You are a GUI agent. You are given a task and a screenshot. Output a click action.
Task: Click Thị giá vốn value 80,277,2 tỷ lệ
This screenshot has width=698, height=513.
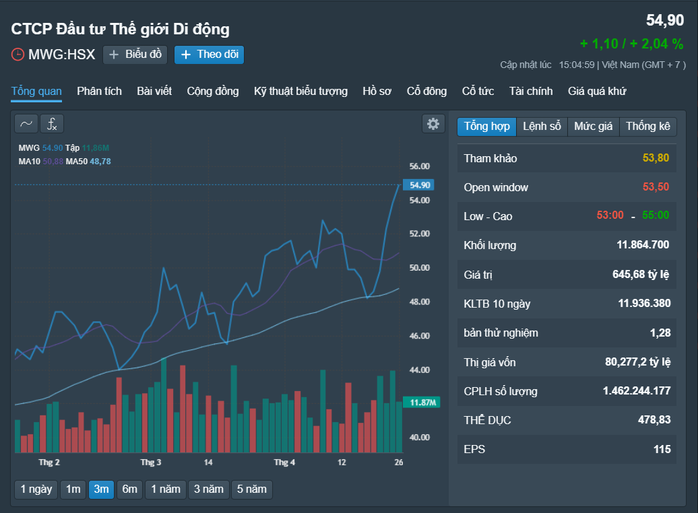[x=637, y=362]
